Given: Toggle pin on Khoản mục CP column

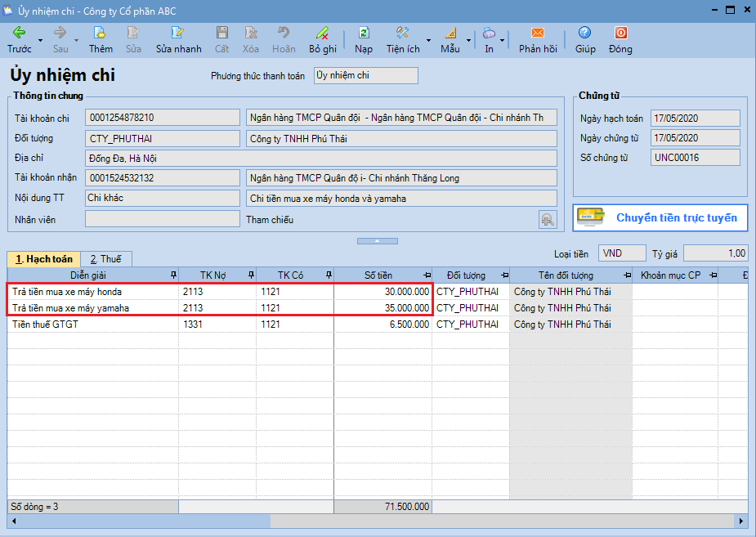Looking at the screenshot, I should coord(713,275).
